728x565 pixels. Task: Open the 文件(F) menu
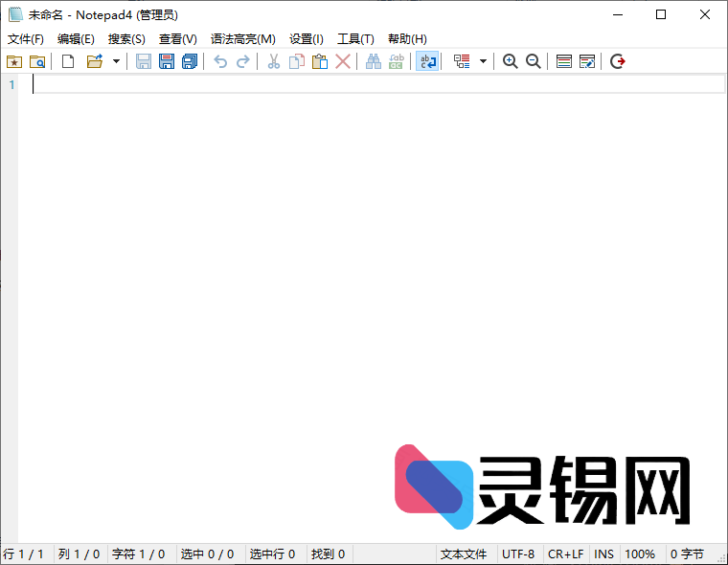coord(26,39)
